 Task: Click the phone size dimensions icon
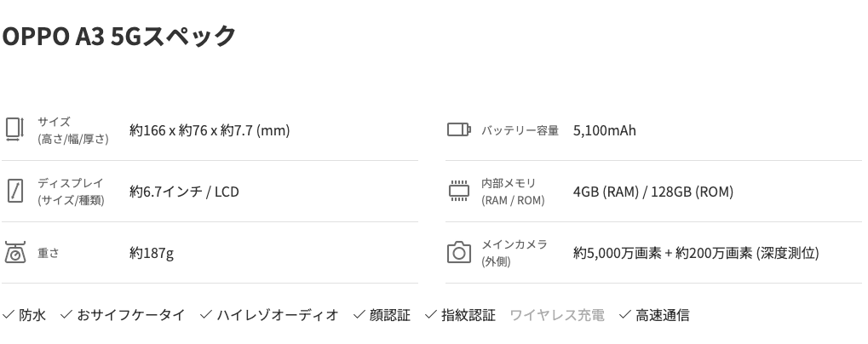[x=15, y=130]
